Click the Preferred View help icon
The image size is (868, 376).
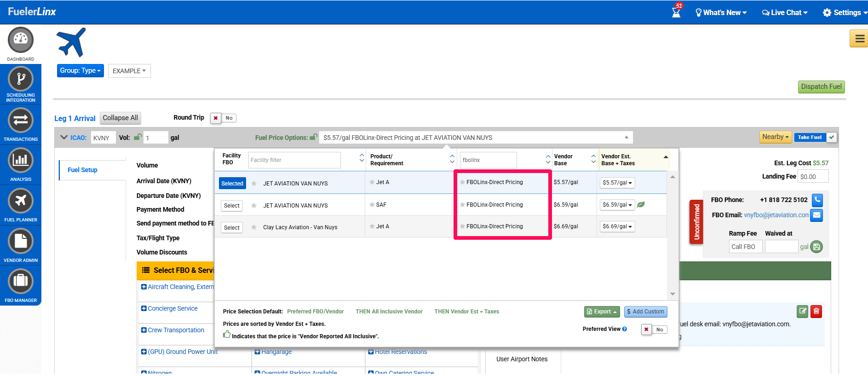coord(625,329)
